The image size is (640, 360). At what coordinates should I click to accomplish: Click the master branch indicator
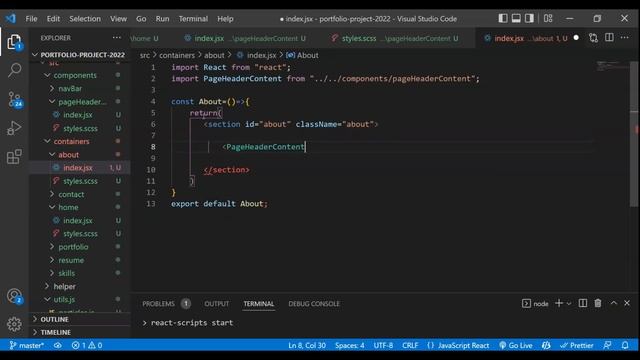pos(27,345)
